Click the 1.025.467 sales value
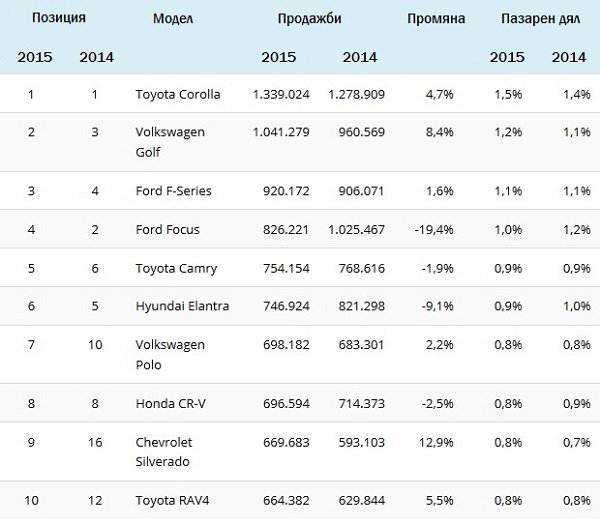The width and height of the screenshot is (600, 524). click(355, 229)
